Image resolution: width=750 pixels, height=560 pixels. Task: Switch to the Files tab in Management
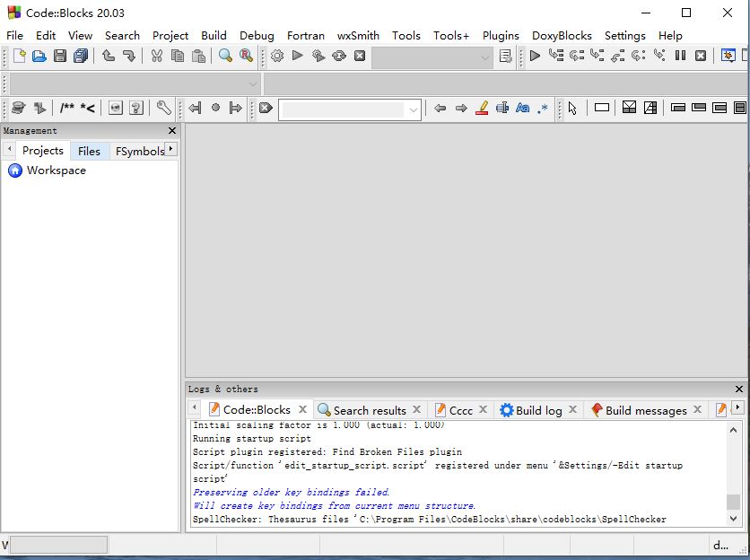coord(89,152)
